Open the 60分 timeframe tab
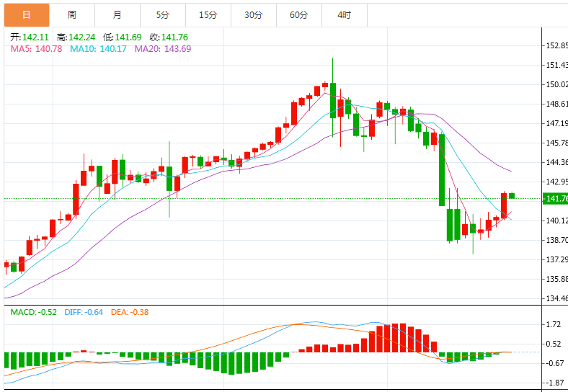Image resolution: width=568 pixels, height=392 pixels. point(299,15)
